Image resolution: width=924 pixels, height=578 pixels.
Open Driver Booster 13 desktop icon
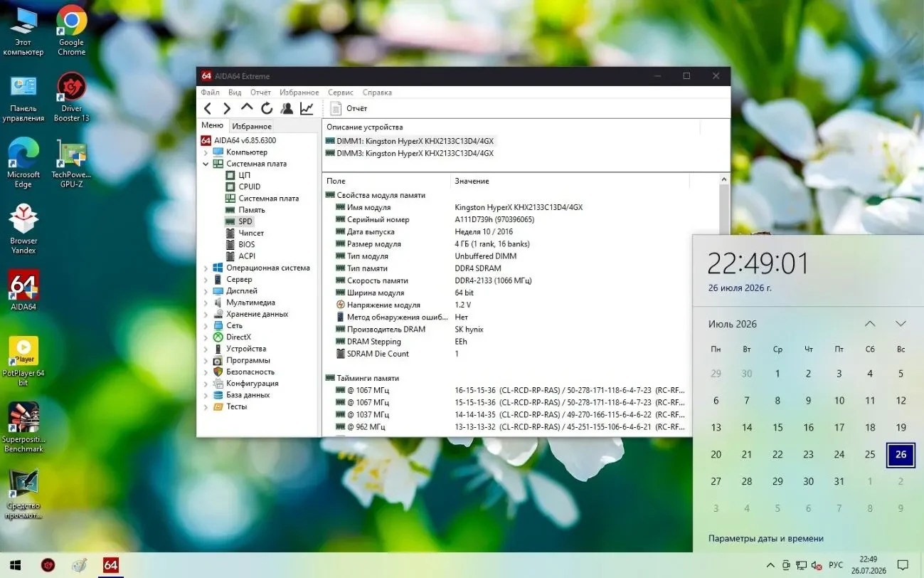click(x=71, y=97)
